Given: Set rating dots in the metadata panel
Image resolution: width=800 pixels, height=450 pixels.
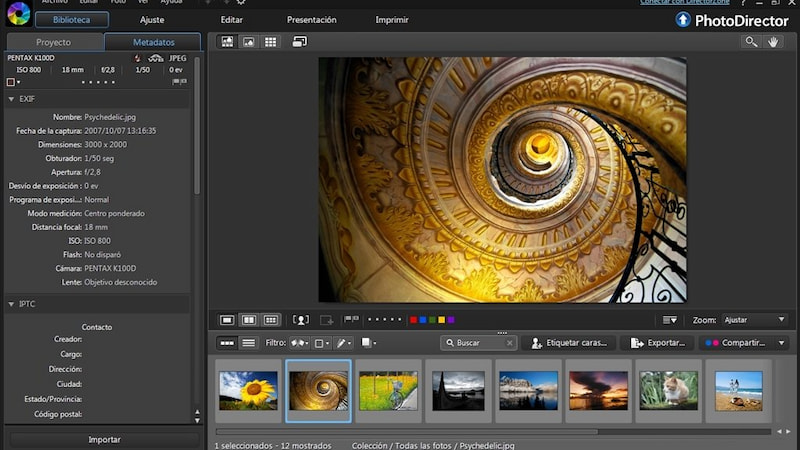Looking at the screenshot, I should pyautogui.click(x=98, y=82).
